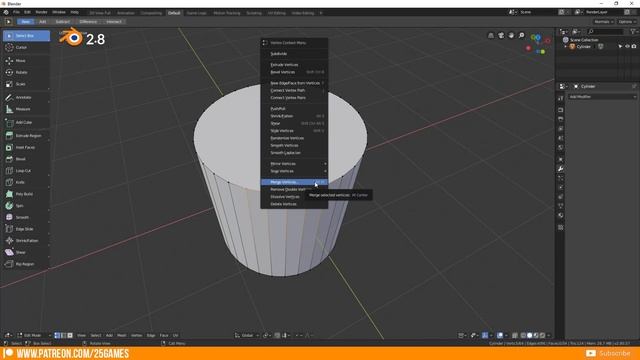Choose Merge Vertices in context menu

click(x=294, y=182)
